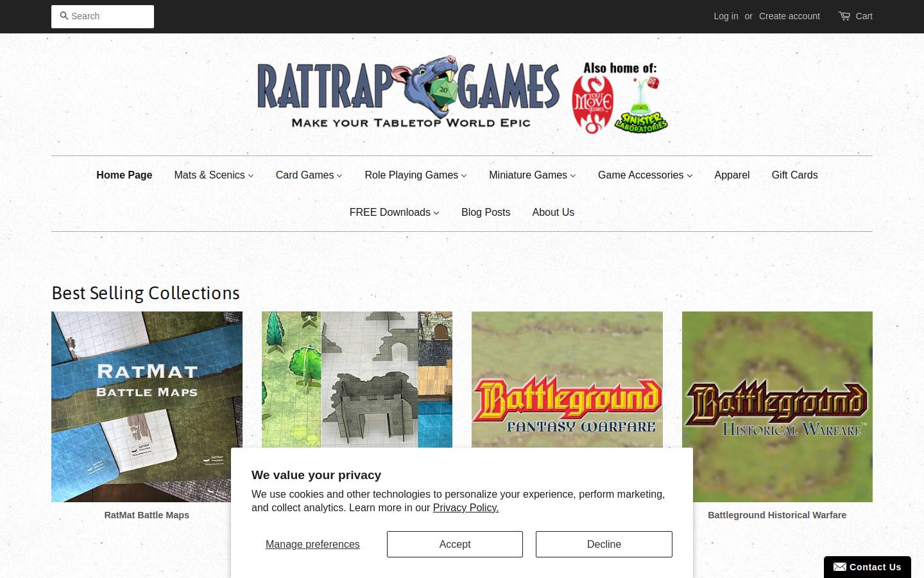Open the Create account link

(x=789, y=16)
